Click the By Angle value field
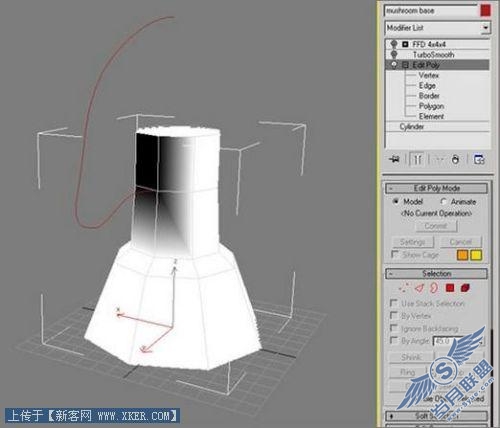This screenshot has width=500, height=428. 448,341
